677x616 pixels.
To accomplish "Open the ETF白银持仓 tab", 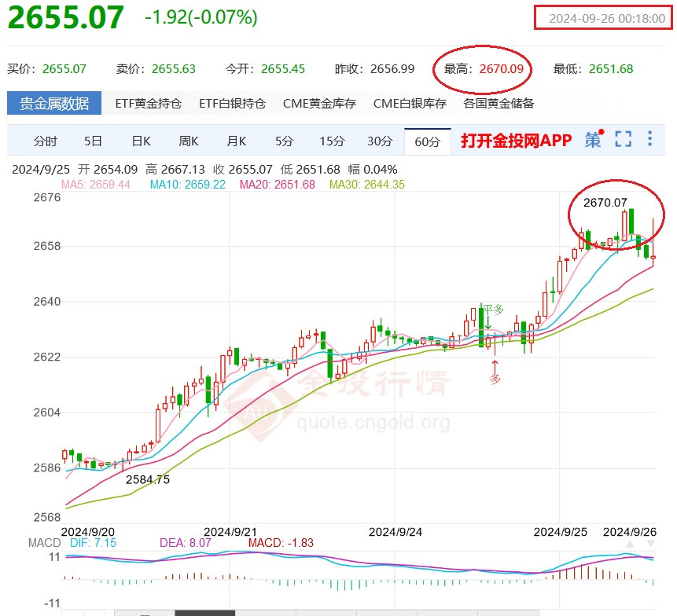I will pyautogui.click(x=232, y=104).
